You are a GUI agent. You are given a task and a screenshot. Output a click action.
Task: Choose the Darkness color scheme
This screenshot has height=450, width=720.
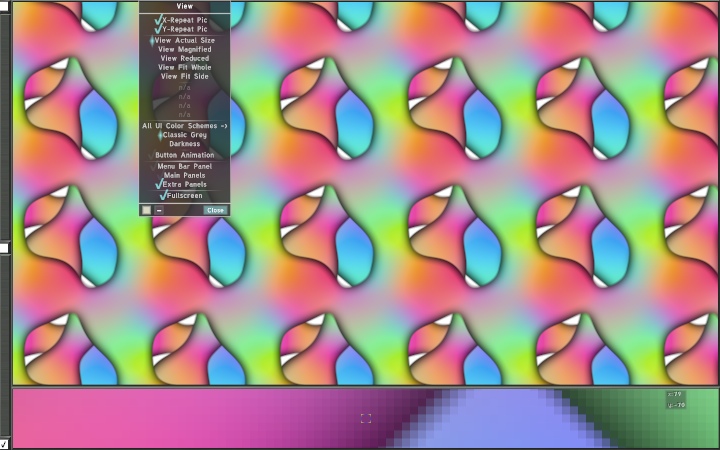coord(185,144)
